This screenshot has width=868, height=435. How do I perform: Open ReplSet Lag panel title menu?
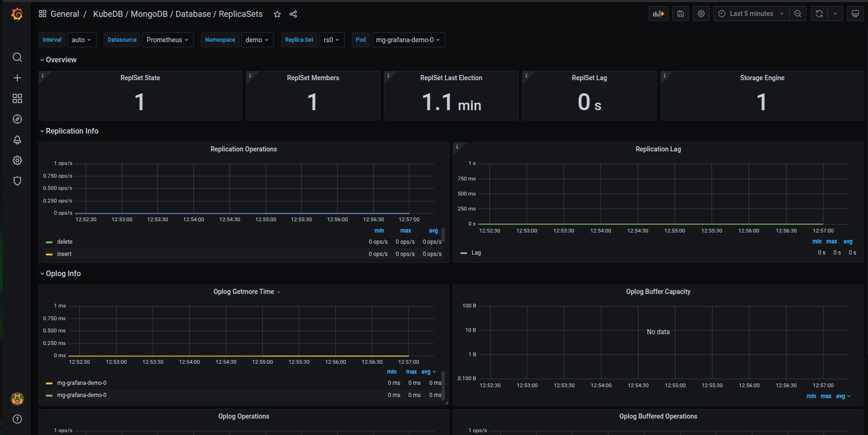coord(589,78)
